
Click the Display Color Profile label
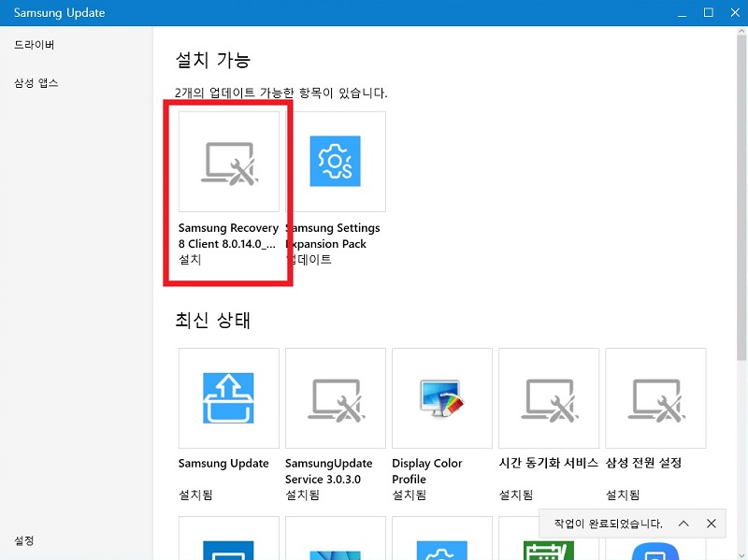(427, 471)
